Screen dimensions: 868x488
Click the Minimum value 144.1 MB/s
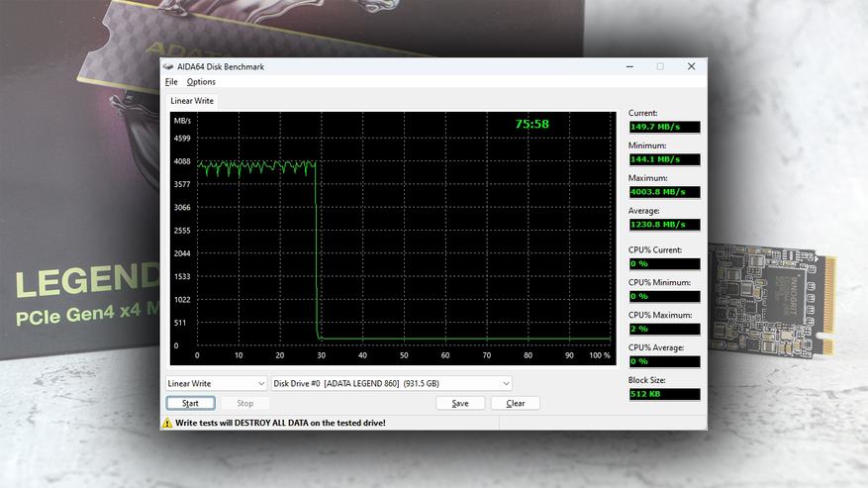click(664, 159)
